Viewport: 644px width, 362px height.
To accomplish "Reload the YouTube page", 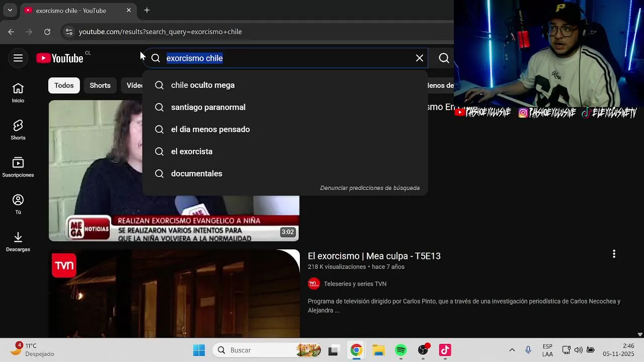I will pyautogui.click(x=47, y=32).
